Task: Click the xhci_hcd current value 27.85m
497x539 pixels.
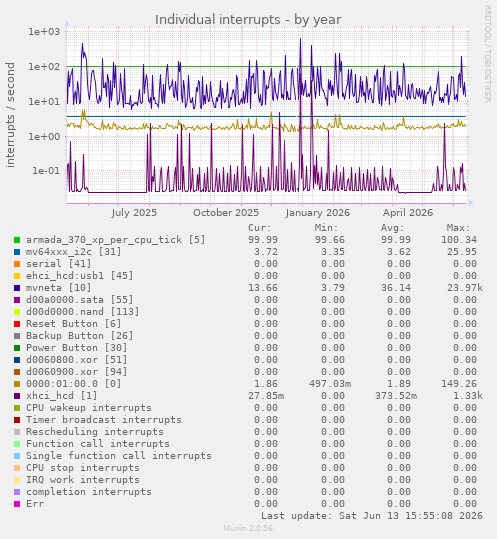Action: click(266, 396)
